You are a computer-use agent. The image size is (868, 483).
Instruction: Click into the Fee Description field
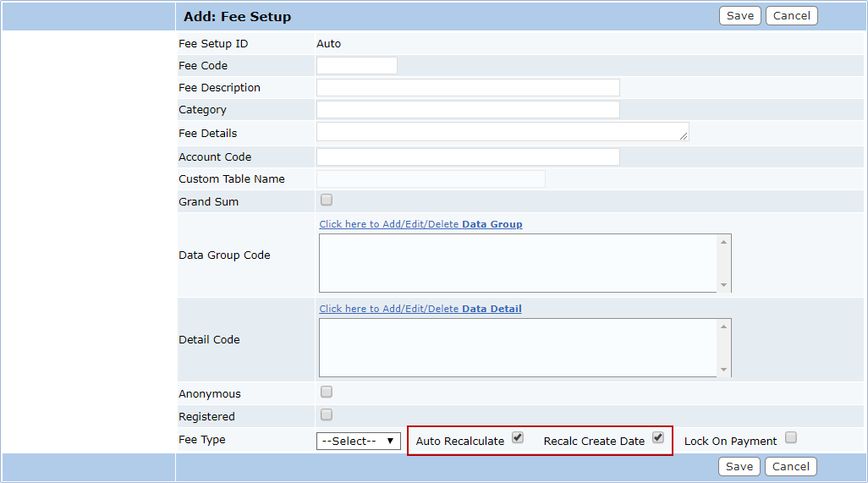[468, 88]
